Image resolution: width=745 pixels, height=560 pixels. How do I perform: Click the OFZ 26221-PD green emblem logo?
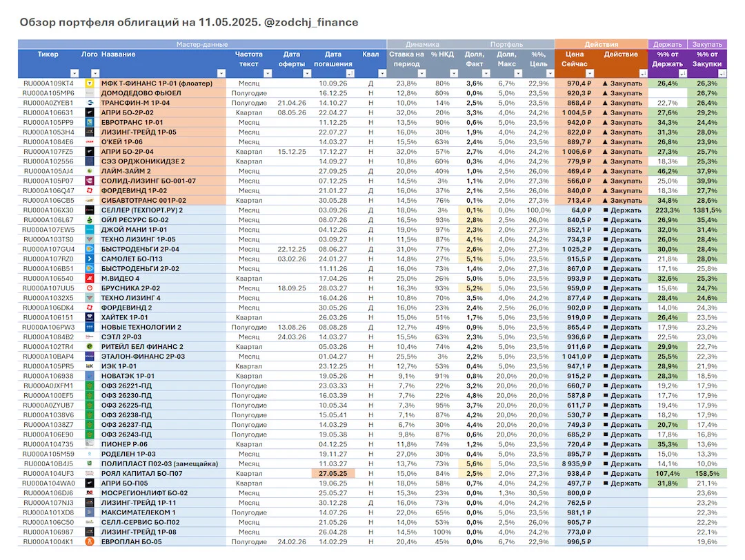click(x=89, y=386)
